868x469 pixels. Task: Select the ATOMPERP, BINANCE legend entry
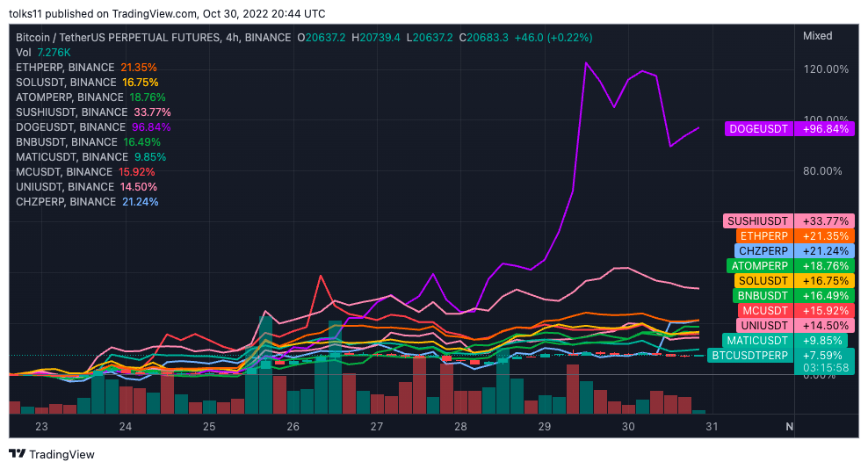90,97
